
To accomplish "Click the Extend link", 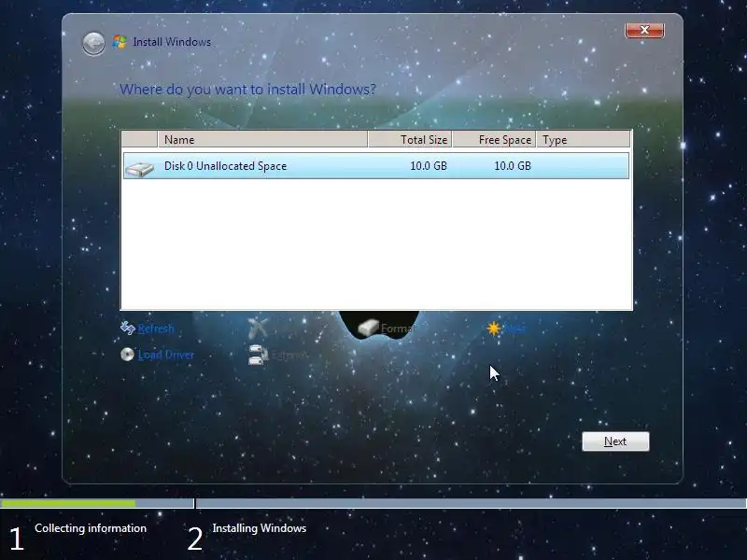I will (x=289, y=356).
